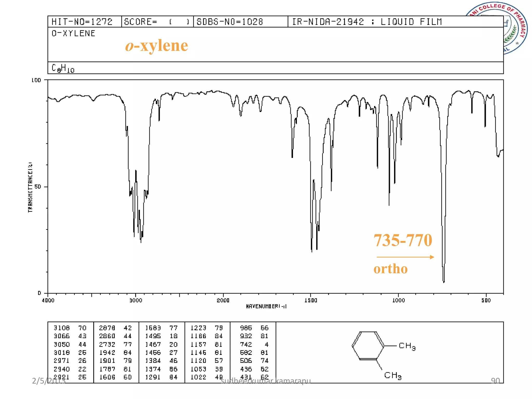Click the 1000 x-axis tick label
This screenshot has height=399, width=532.
point(398,301)
